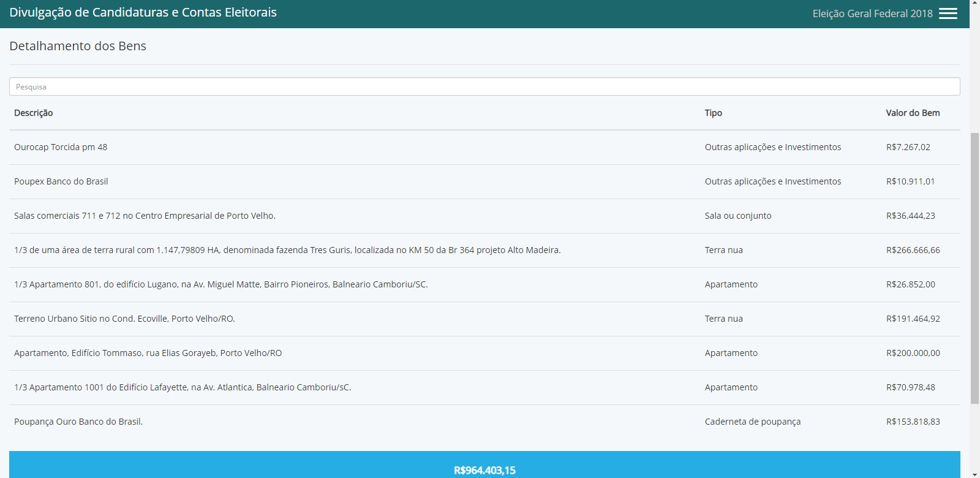Select the Apartamento 1001 Edifício Lafayette row

[x=183, y=387]
